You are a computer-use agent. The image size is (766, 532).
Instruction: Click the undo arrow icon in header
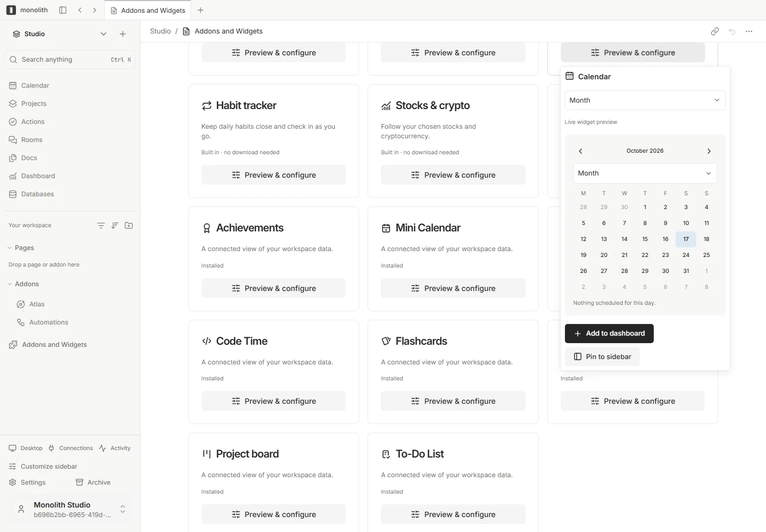coord(732,31)
